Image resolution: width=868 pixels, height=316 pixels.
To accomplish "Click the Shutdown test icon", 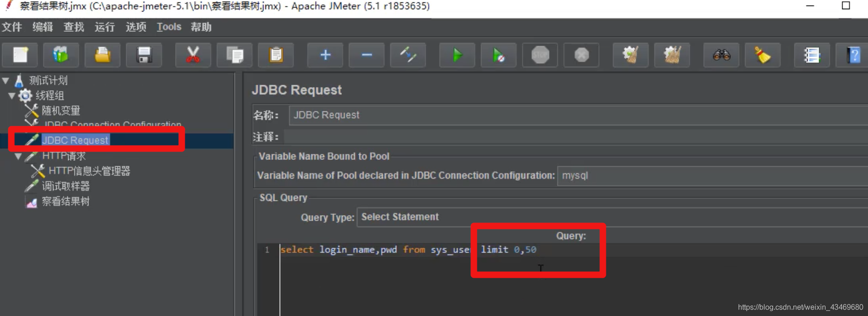I will 581,55.
